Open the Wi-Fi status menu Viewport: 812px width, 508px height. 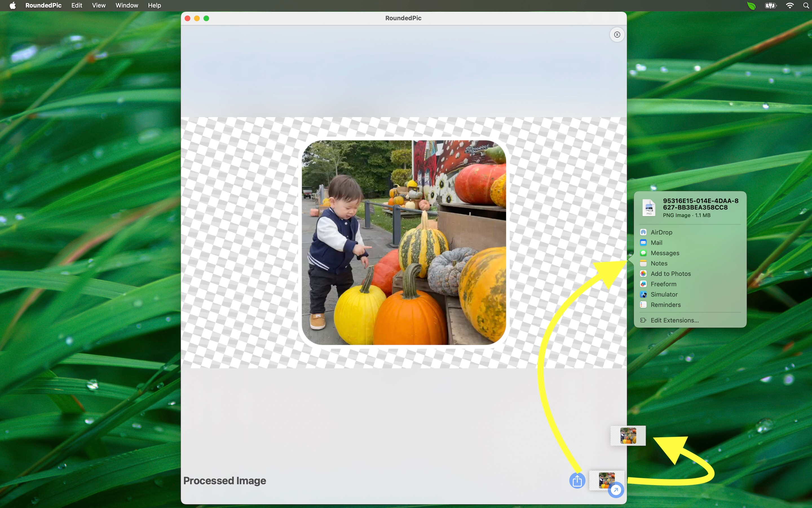tap(790, 5)
